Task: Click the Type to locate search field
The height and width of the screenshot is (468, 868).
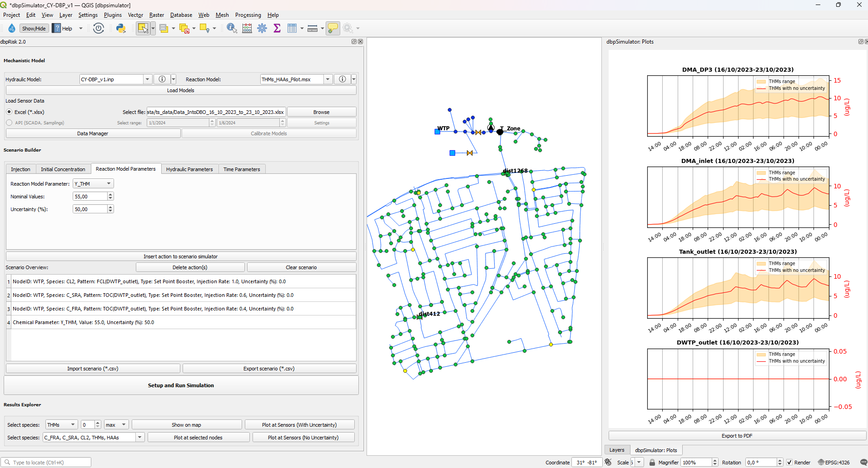Action: pyautogui.click(x=46, y=462)
